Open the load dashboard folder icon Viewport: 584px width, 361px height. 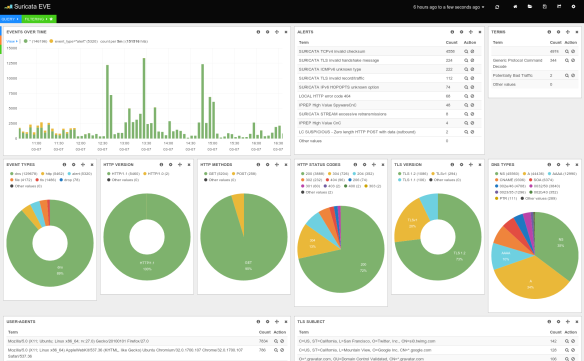coord(530,7)
